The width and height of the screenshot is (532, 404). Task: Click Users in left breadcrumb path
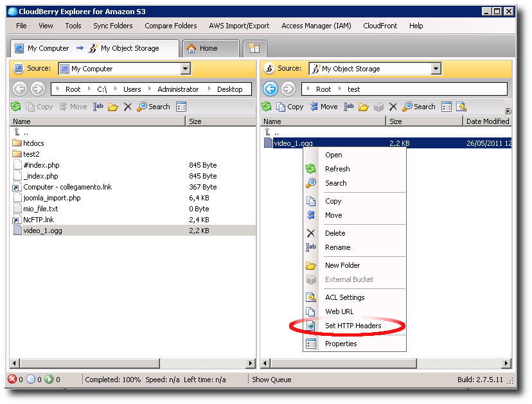(x=132, y=89)
